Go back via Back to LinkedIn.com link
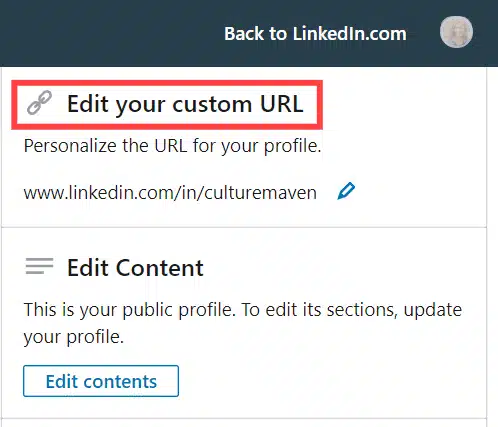 (315, 34)
